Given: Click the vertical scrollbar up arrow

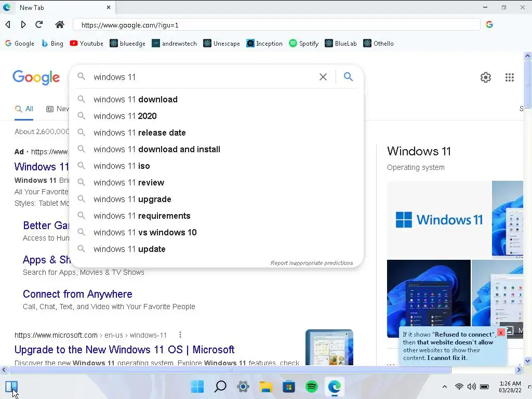Looking at the screenshot, I should (527, 56).
